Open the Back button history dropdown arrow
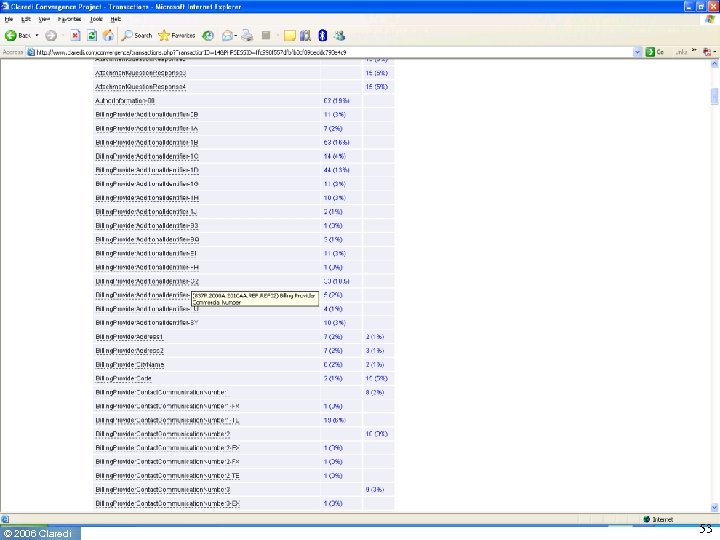This screenshot has width=720, height=540. [37, 35]
